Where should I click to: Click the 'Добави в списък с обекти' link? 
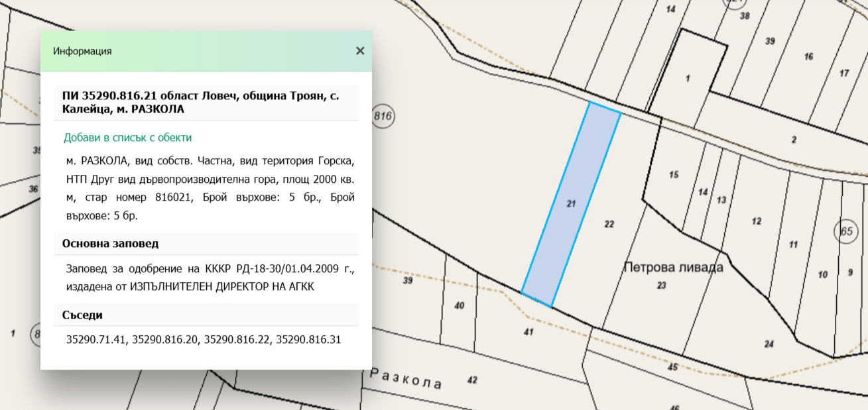click(x=127, y=138)
